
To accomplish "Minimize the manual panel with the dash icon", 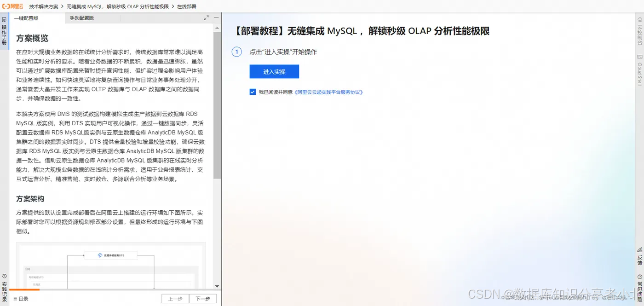I will tap(216, 18).
